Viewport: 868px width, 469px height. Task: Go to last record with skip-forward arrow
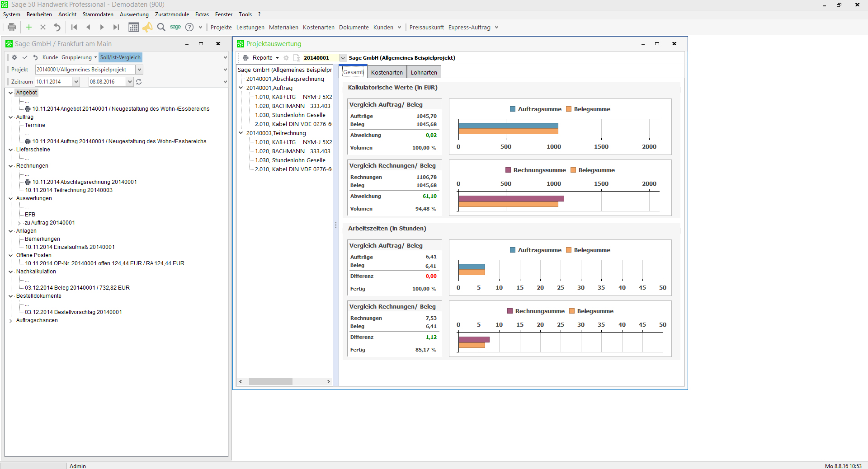coord(116,27)
